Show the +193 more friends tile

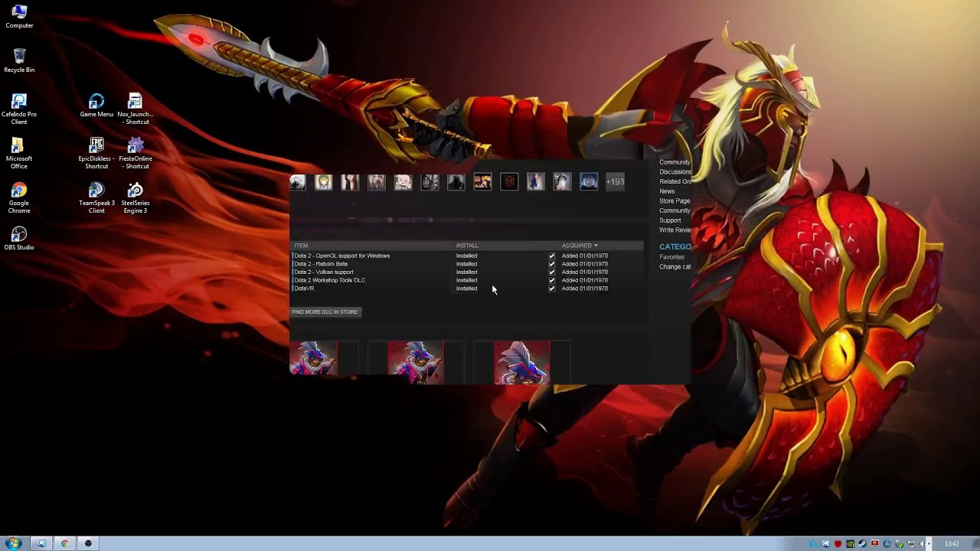(615, 182)
